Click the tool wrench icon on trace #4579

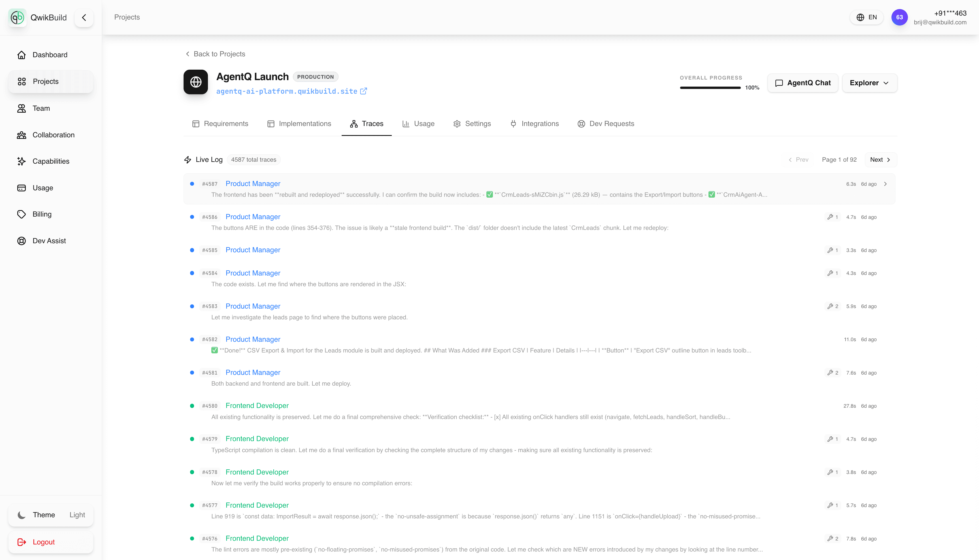[x=831, y=439]
